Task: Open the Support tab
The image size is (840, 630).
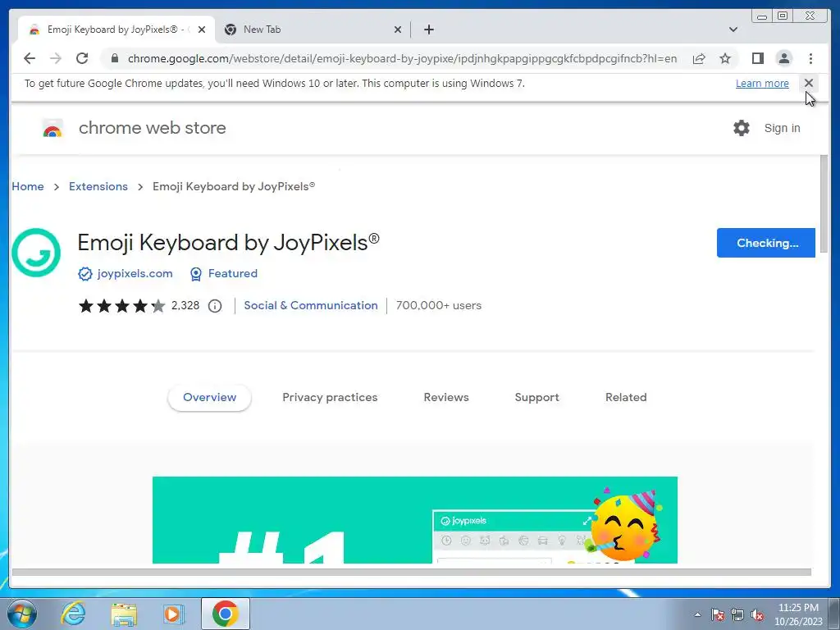Action: coord(536,398)
